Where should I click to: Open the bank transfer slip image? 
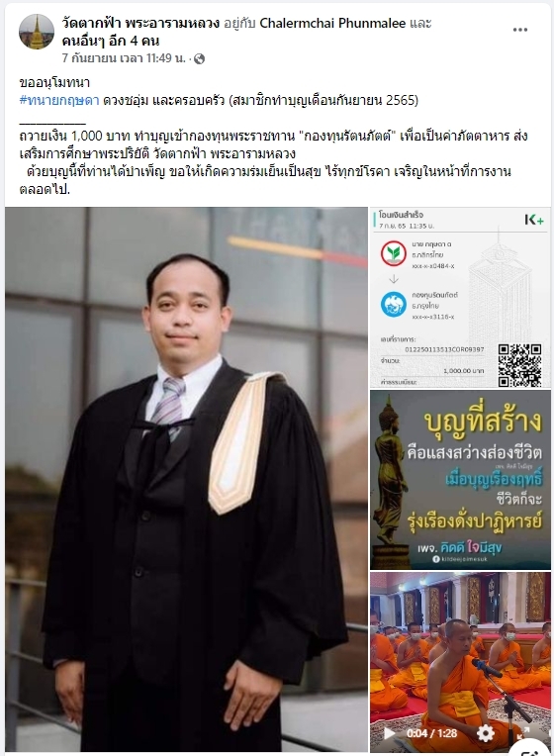[x=460, y=298]
